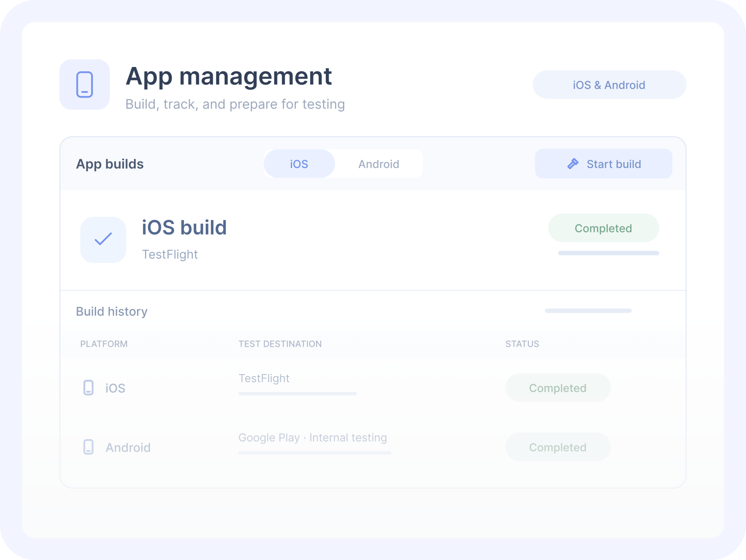Screen dimensions: 746x560
Task: Click the Android platform cell in build history
Action: coord(117,448)
